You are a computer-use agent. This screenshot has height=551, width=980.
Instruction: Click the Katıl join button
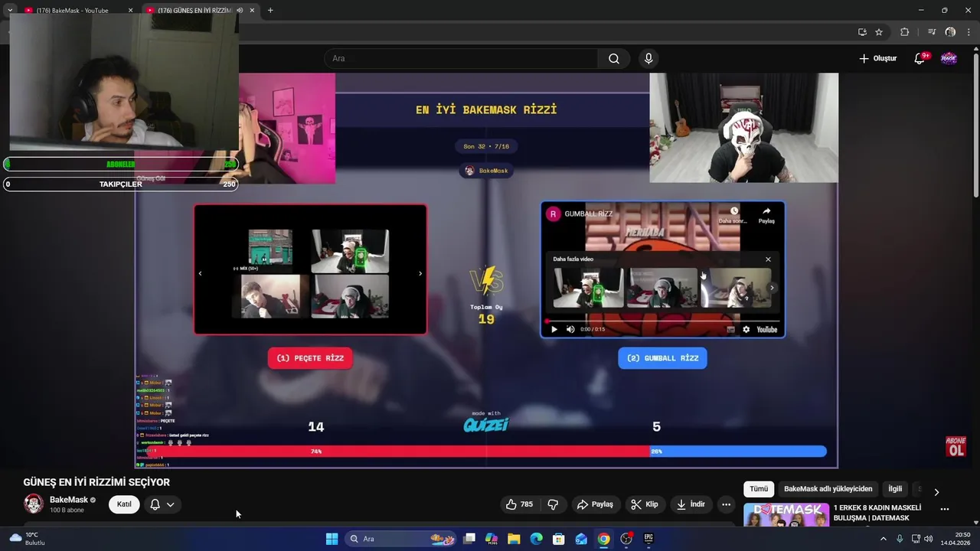[x=124, y=504]
